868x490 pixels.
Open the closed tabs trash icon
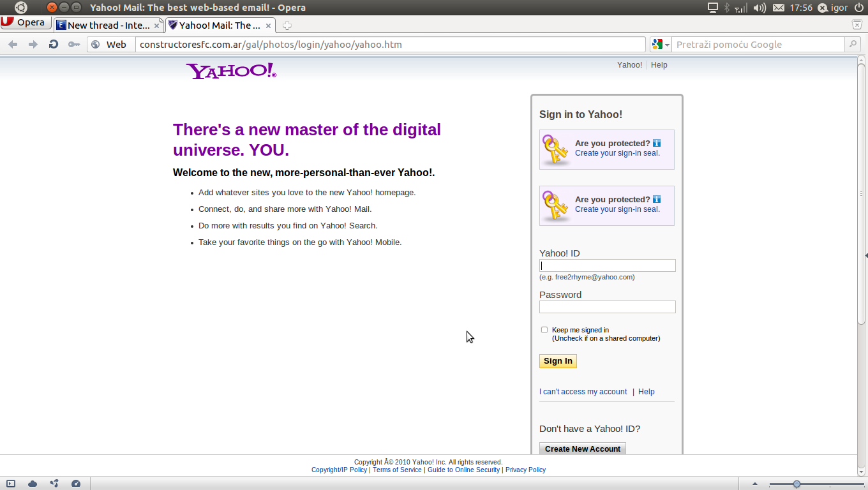point(857,25)
